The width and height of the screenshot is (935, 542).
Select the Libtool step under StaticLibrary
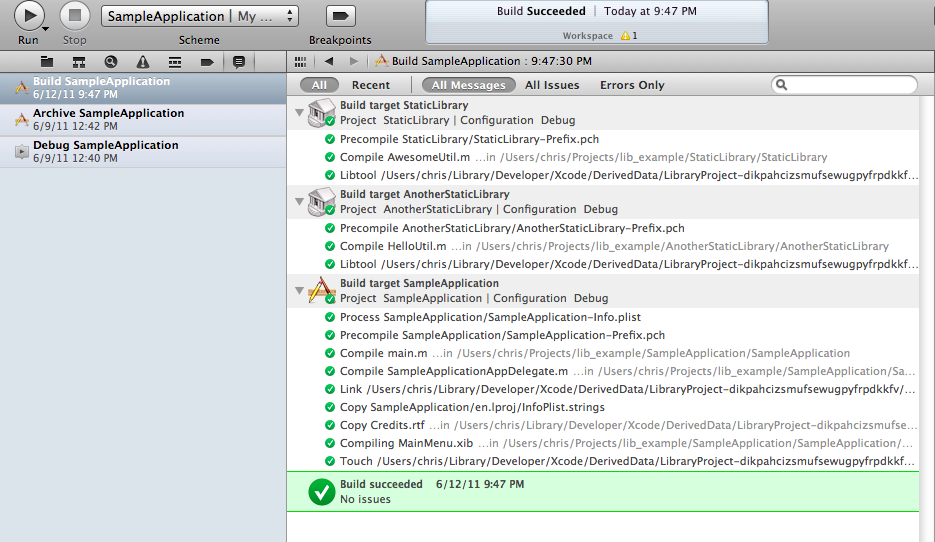coord(603,175)
